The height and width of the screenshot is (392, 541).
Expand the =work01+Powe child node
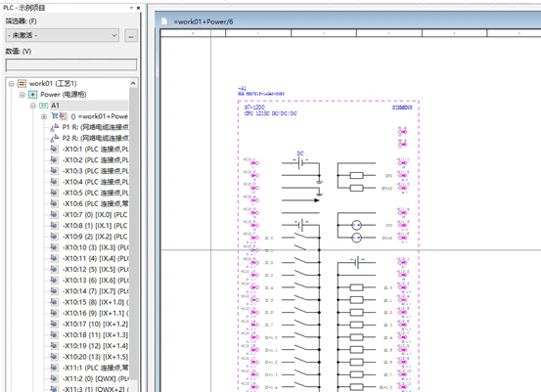tap(44, 116)
